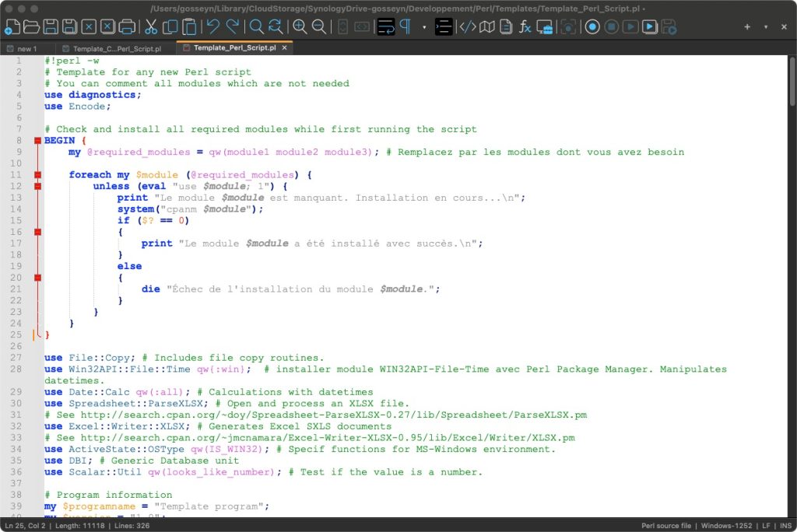The width and height of the screenshot is (797, 532).
Task: Add new tab with plus button
Action: (747, 26)
